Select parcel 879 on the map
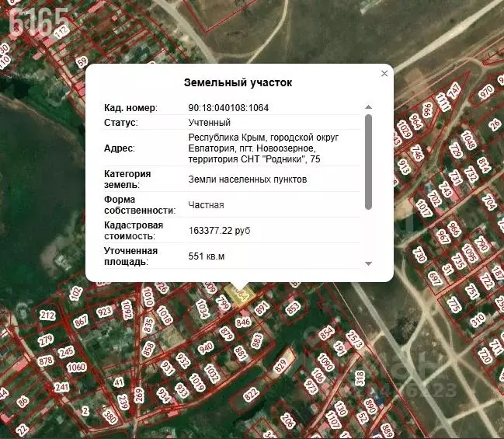Screen dimensions: 504x439 pyautogui.click(x=226, y=333)
